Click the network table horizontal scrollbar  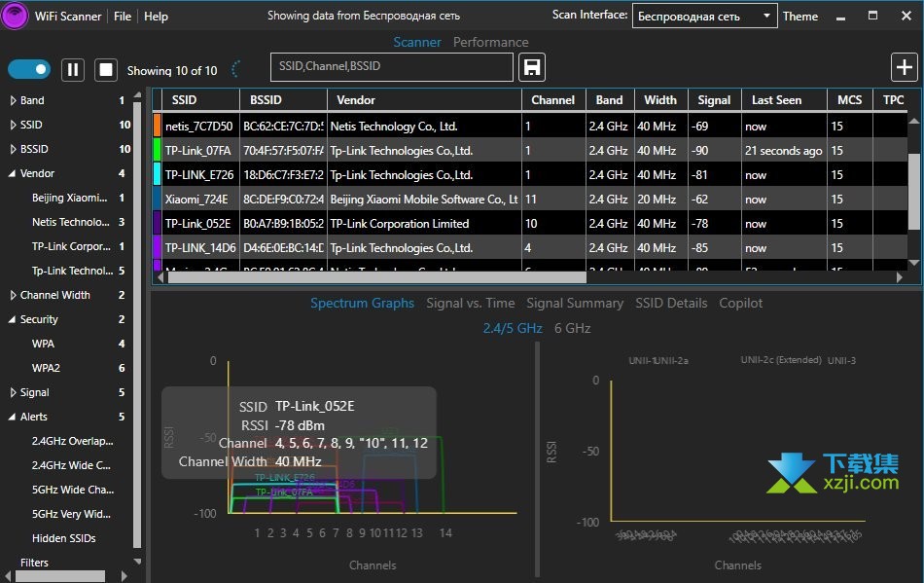[377, 277]
